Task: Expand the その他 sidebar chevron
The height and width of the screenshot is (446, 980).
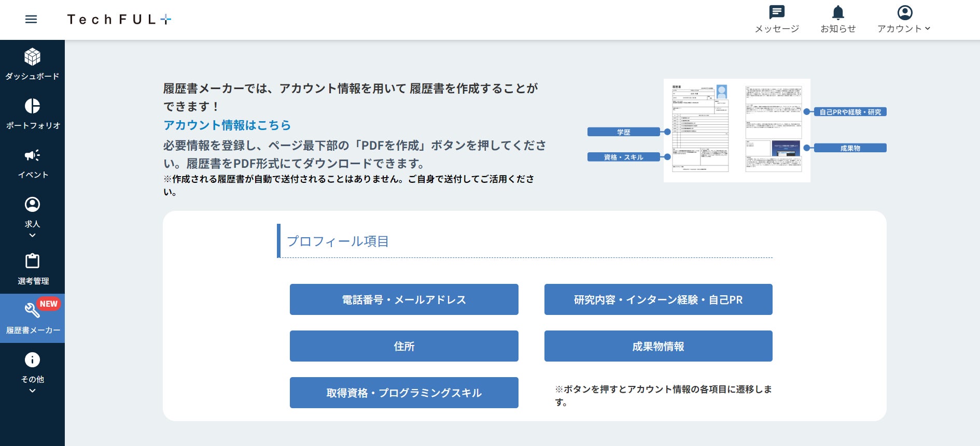Action: 32,391
